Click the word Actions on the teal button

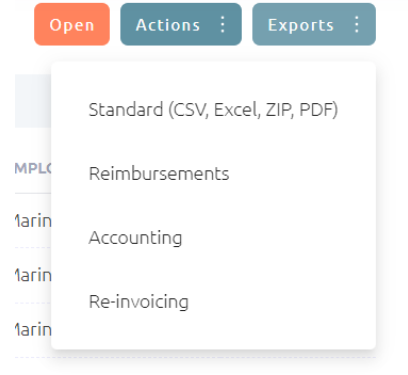click(168, 25)
